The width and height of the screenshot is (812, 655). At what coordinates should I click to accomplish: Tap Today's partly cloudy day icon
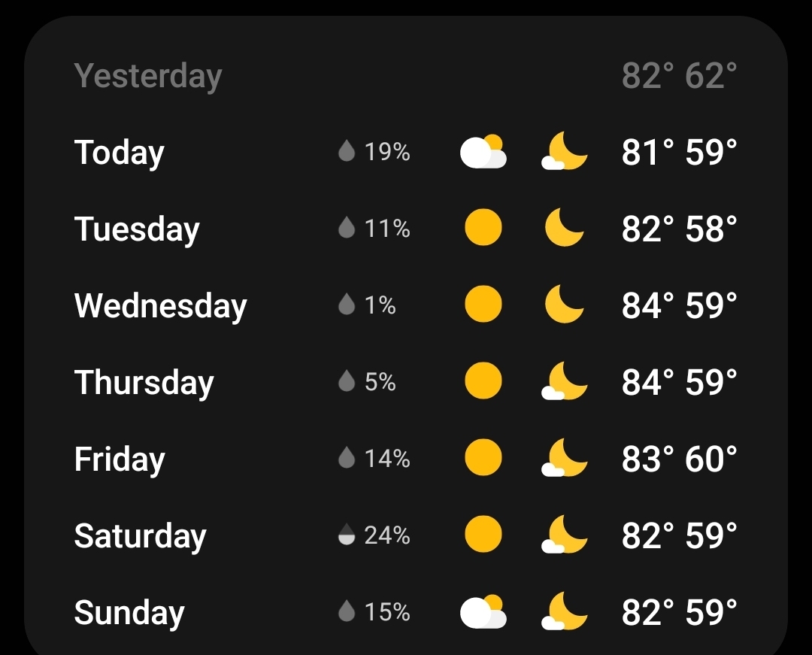(x=483, y=152)
